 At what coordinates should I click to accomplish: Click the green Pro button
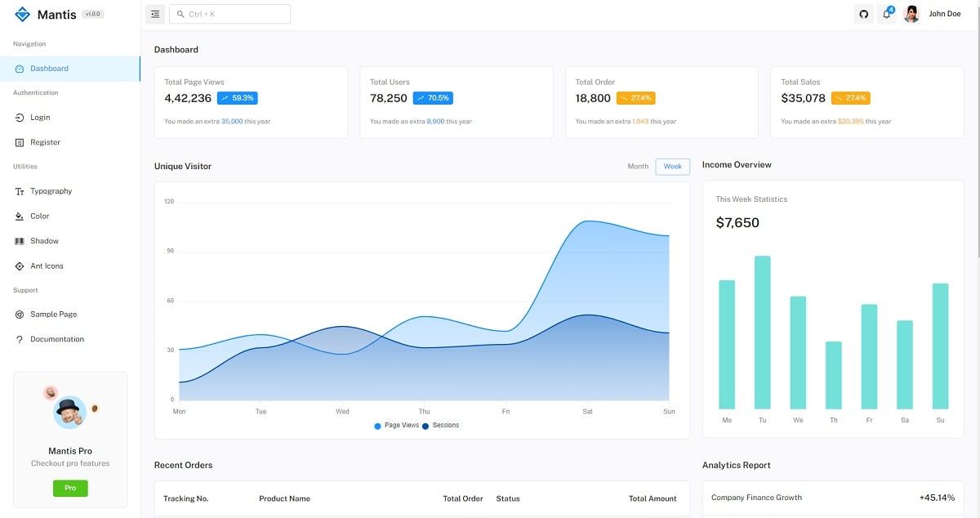[70, 488]
